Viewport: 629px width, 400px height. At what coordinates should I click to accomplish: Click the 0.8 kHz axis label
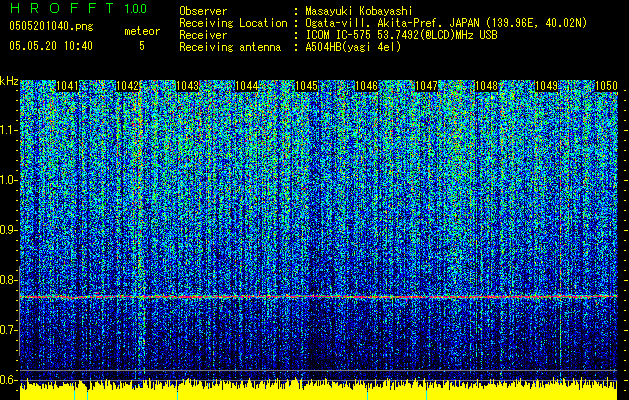click(x=8, y=280)
